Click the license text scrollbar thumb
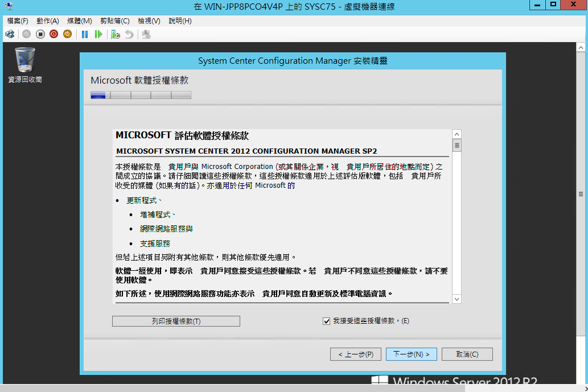The image size is (588, 392). click(457, 146)
